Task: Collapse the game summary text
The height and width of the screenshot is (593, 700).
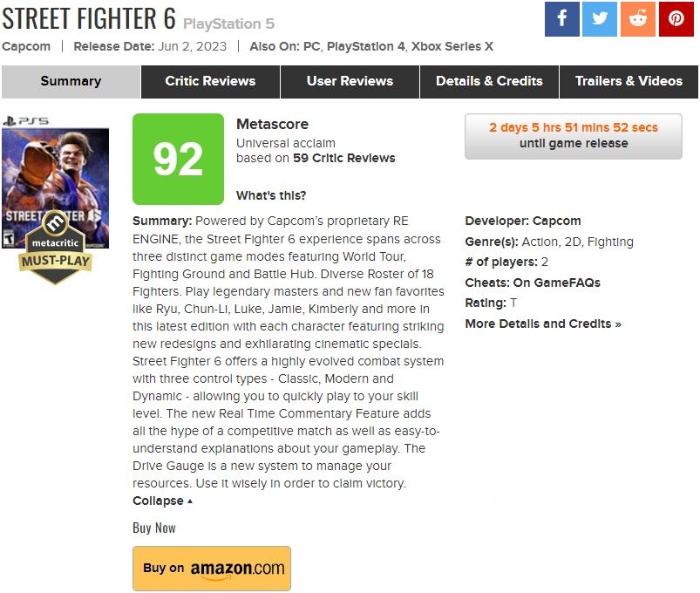Action: point(162,501)
